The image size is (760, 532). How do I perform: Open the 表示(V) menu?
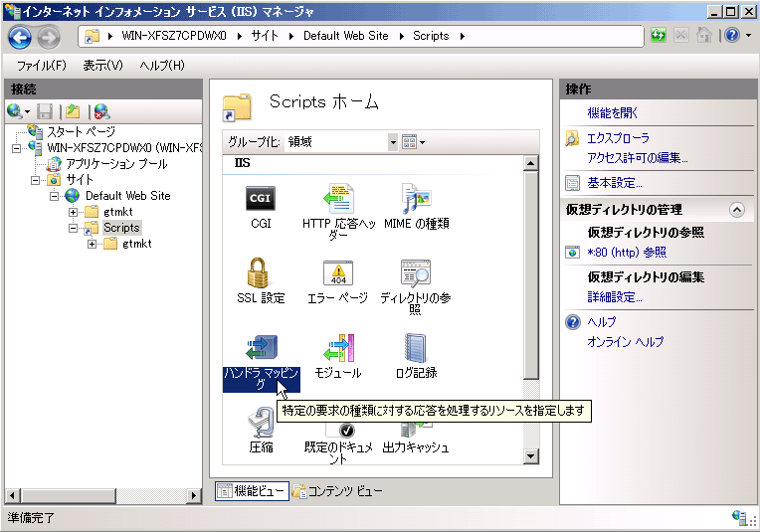102,66
